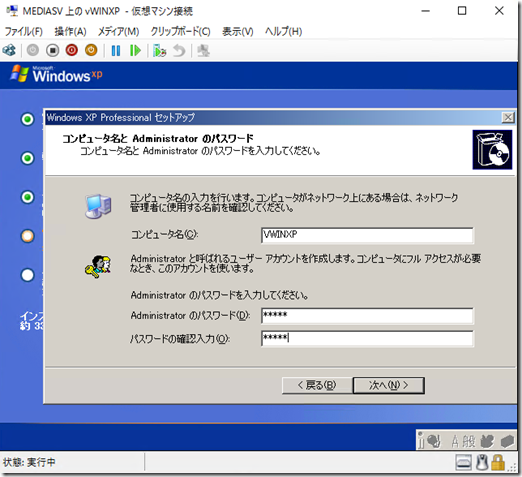The width and height of the screenshot is (522, 477).
Task: Click the Start VM toolbar icon
Action: click(33, 51)
